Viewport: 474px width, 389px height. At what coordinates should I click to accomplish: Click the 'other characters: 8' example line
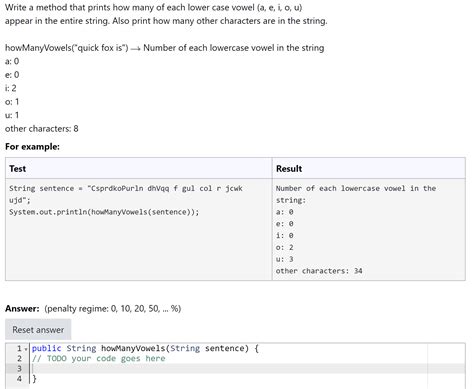(x=42, y=129)
